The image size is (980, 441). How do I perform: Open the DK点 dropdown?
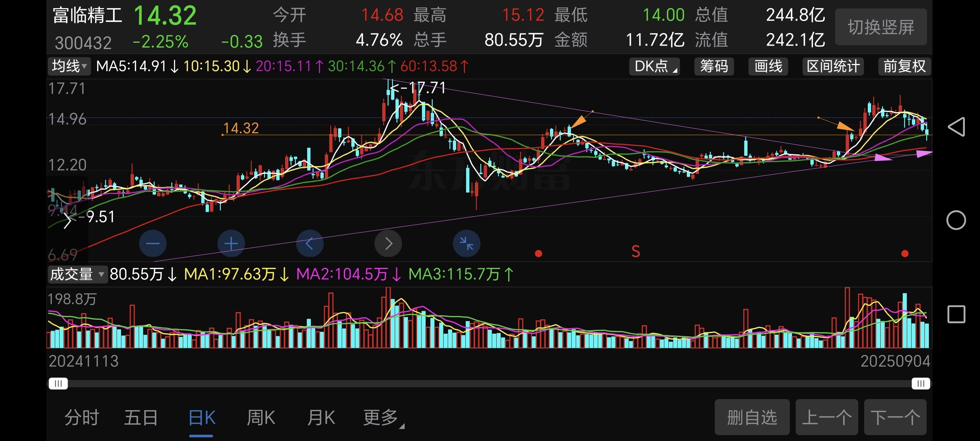click(x=654, y=66)
